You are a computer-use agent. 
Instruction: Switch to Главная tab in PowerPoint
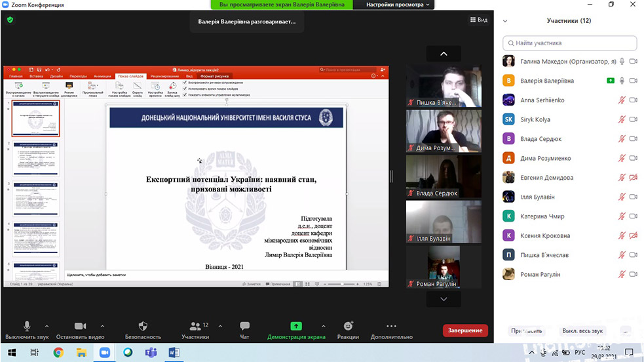[16, 76]
